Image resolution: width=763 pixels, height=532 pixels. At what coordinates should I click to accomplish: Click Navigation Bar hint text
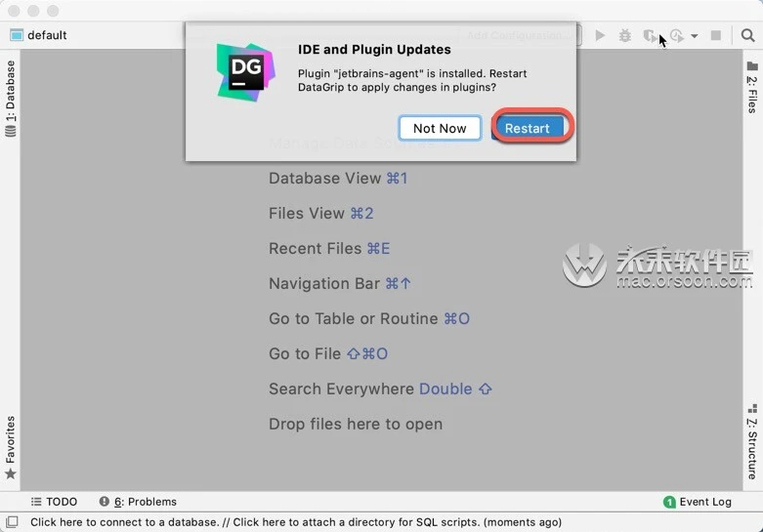coord(340,283)
